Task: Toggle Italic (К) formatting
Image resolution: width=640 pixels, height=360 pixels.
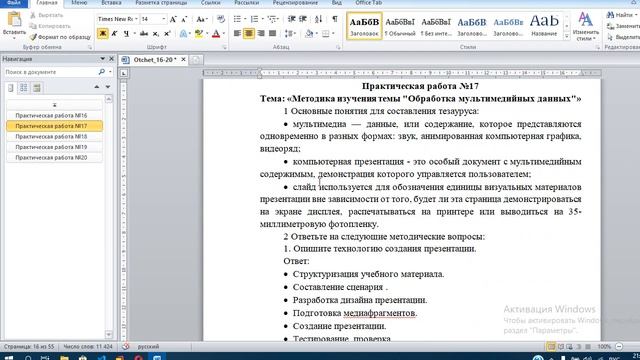Action: point(115,33)
